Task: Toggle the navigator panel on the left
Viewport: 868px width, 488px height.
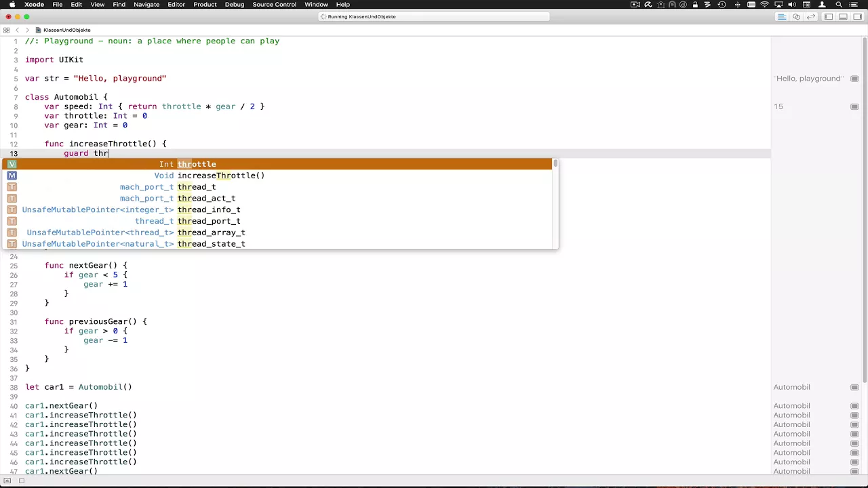Action: tap(829, 16)
